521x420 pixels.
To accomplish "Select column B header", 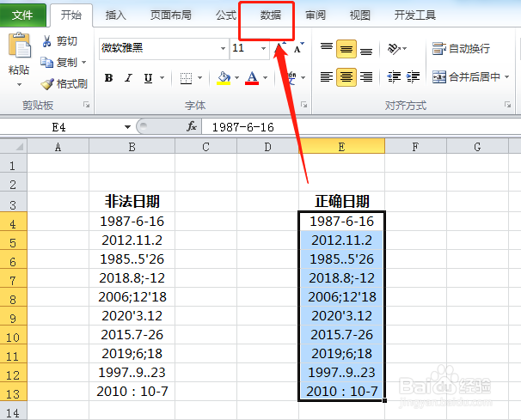I will tap(132, 147).
